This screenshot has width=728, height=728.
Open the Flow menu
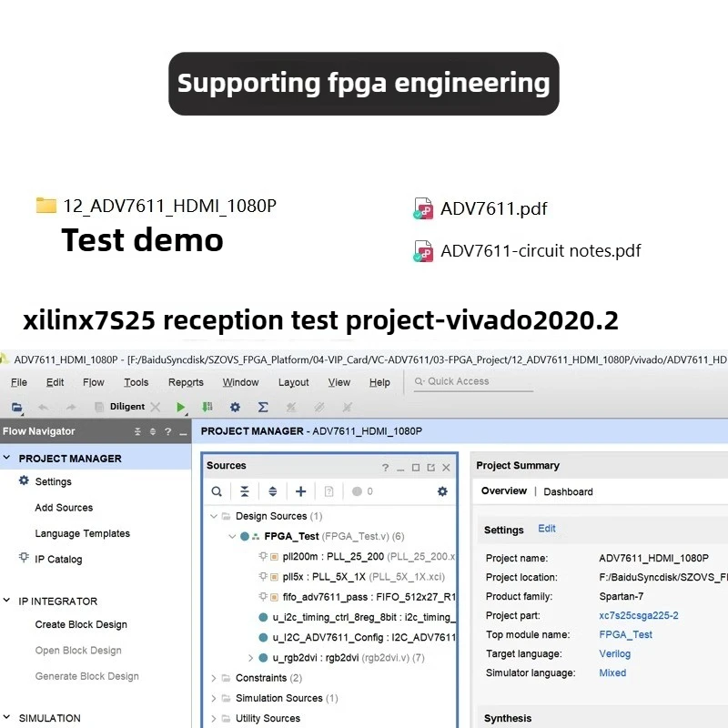click(x=94, y=382)
